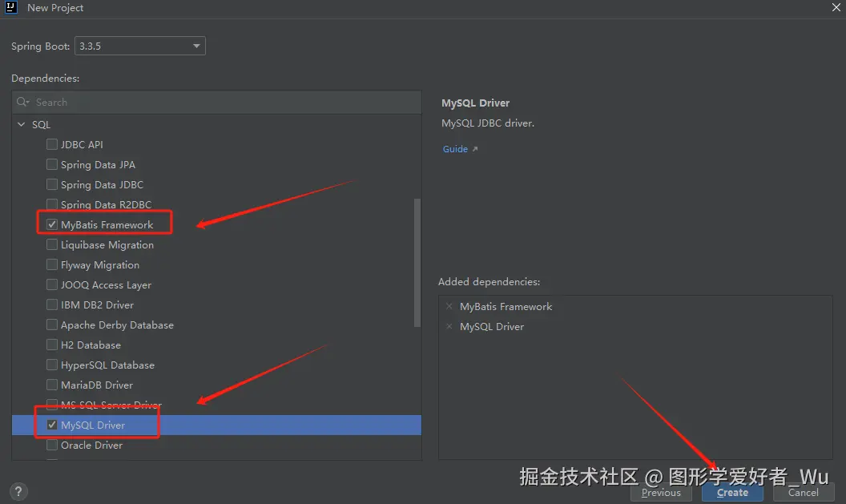Viewport: 846px width, 504px height.
Task: Focus the dependencies Search field
Action: (x=216, y=102)
